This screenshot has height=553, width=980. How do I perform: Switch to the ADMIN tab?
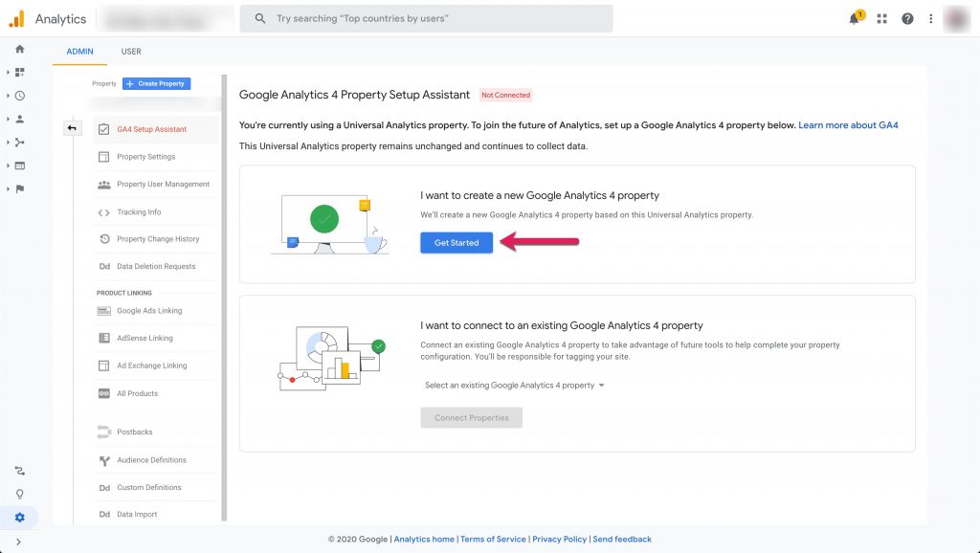80,52
